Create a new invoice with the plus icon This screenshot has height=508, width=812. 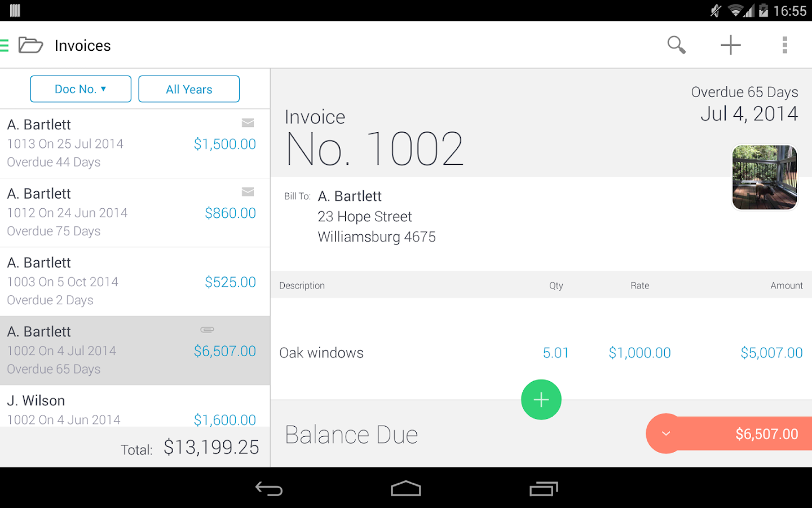730,45
